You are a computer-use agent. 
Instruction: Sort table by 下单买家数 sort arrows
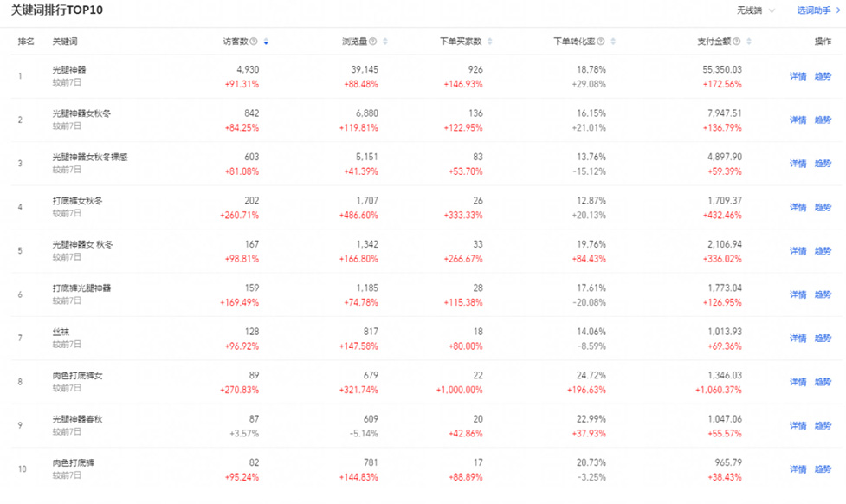click(490, 42)
